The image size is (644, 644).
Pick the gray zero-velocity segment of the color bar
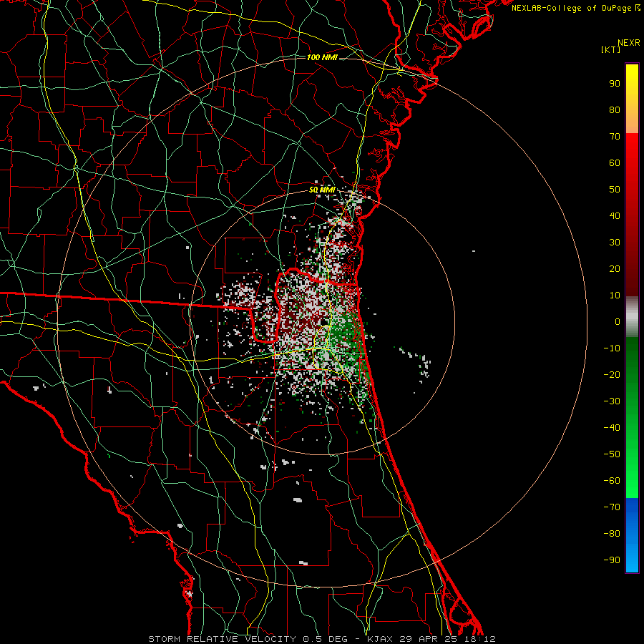coord(632,317)
